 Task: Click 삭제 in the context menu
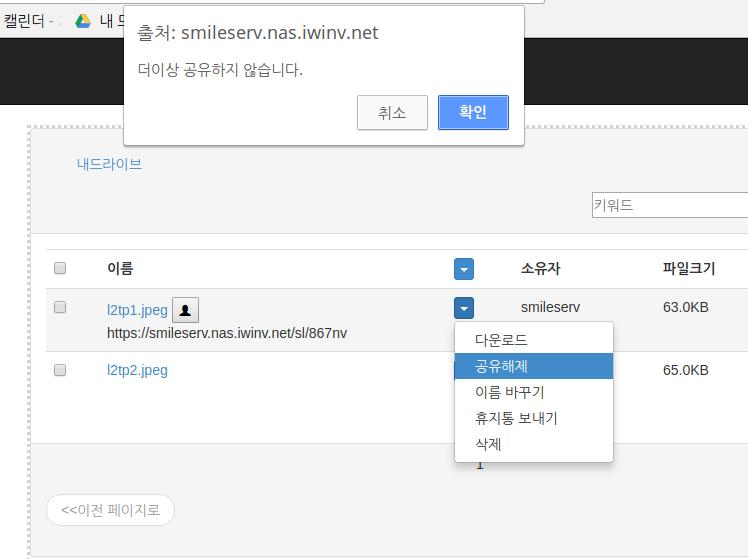pos(488,444)
